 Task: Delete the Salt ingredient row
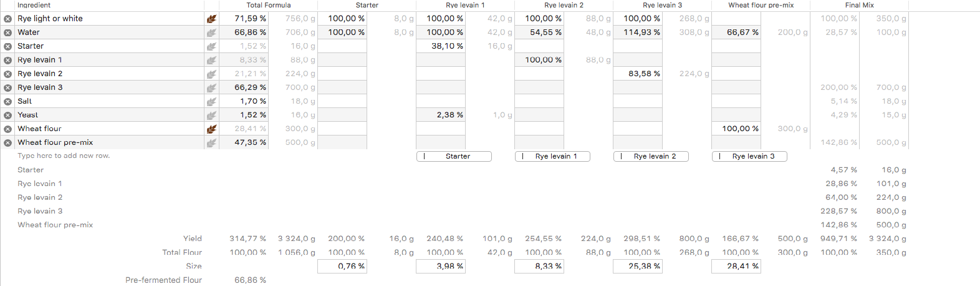[7, 101]
